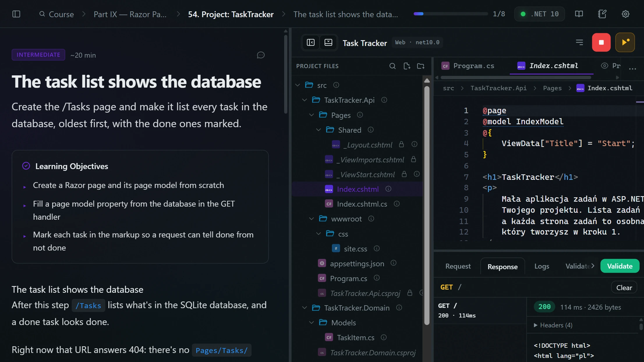This screenshot has height=362, width=644.
Task: Open the hamburger menu next to stop button
Action: 579,42
